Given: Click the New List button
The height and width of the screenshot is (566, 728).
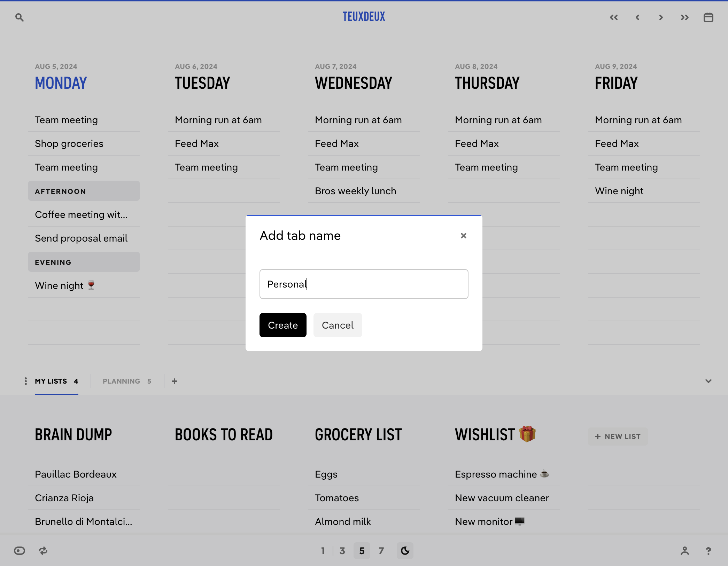Looking at the screenshot, I should 618,437.
